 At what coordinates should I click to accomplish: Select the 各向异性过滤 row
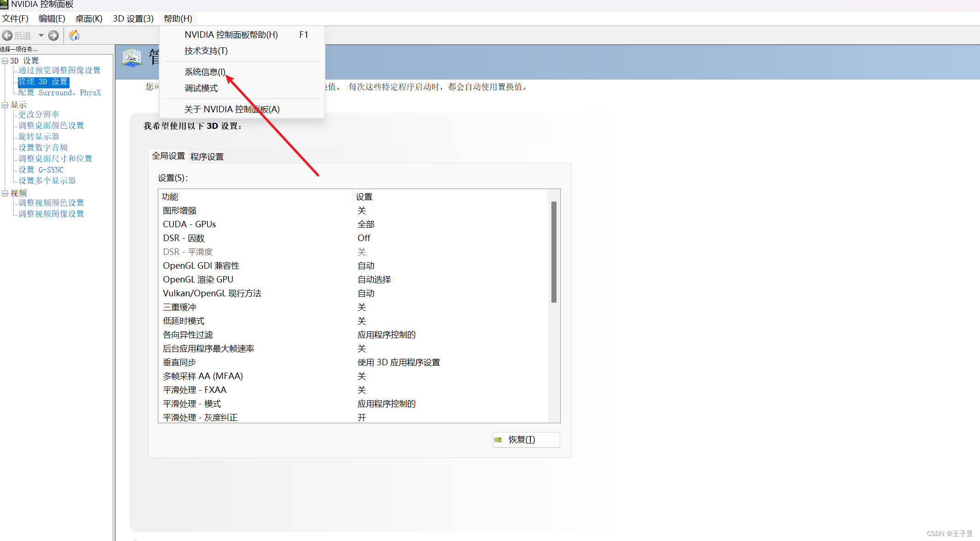(354, 335)
